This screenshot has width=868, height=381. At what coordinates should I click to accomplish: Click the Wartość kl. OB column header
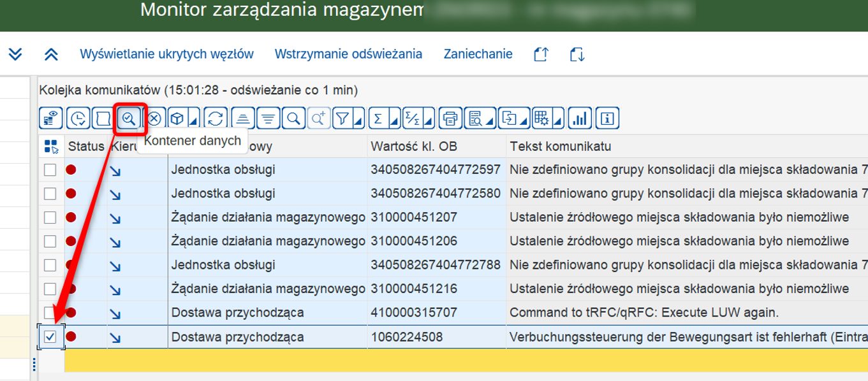click(x=414, y=147)
